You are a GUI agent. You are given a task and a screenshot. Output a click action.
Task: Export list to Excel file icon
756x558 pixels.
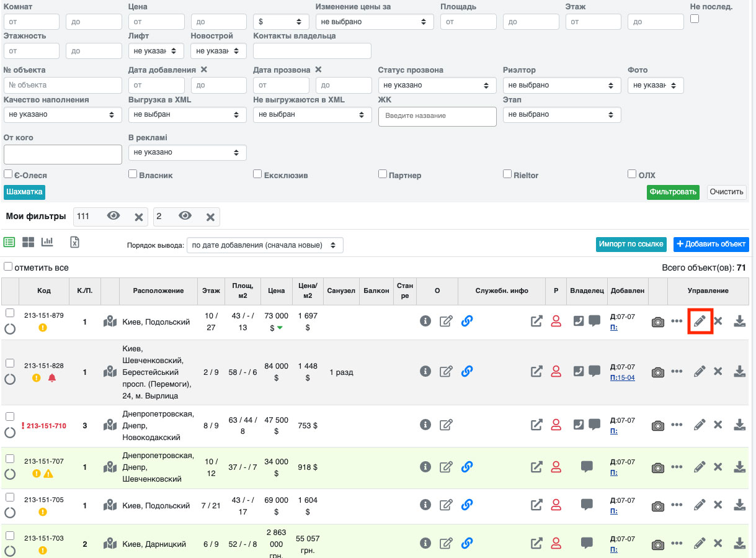[x=74, y=242]
